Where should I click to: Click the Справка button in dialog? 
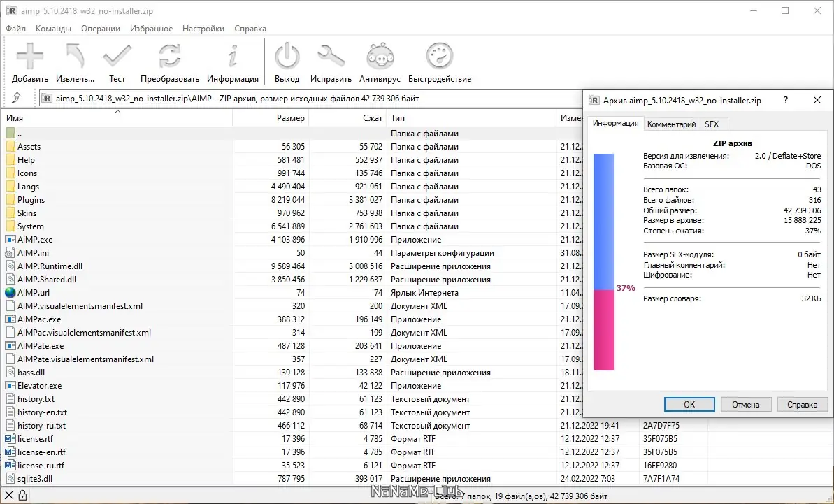tap(802, 405)
